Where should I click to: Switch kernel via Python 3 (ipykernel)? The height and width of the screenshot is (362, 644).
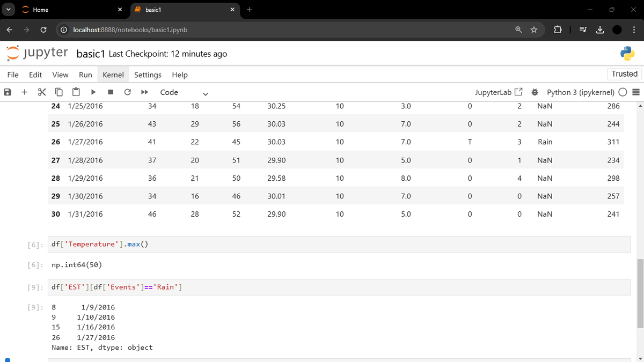coord(581,92)
